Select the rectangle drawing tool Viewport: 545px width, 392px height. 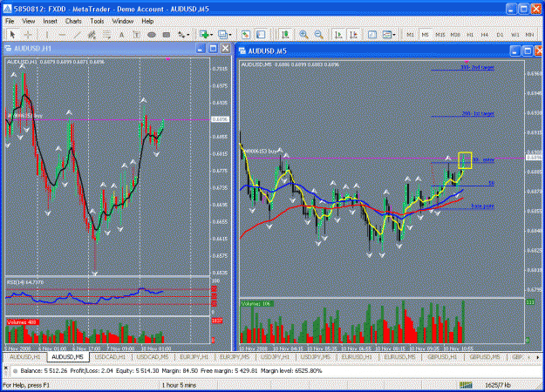click(167, 35)
